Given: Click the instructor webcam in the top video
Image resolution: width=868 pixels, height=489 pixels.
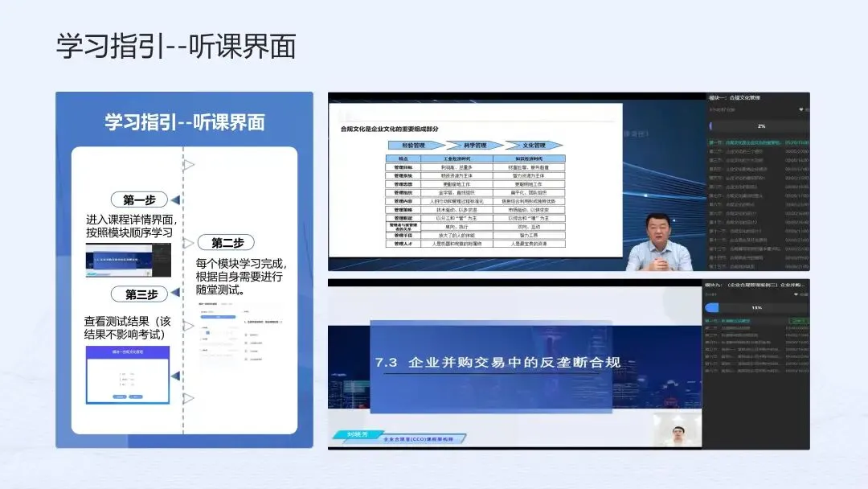Looking at the screenshot, I should tap(658, 243).
